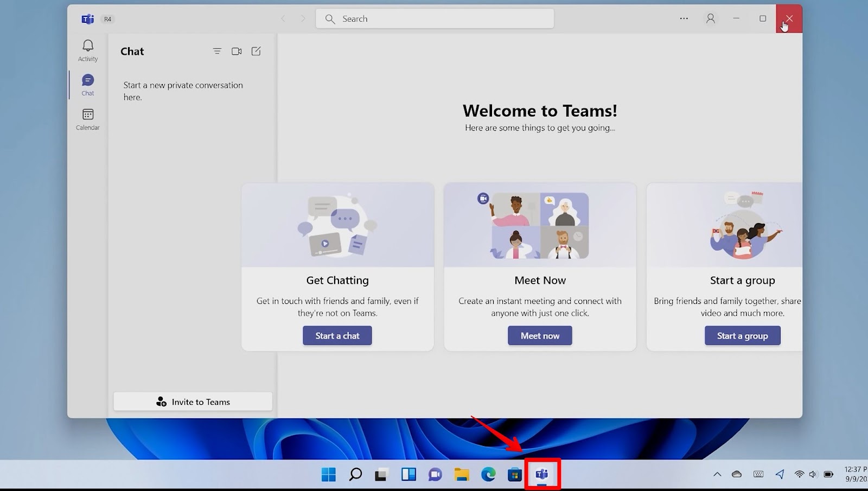Screen dimensions: 868x491
Task: Click the Chat panel heading
Action: coord(132,51)
